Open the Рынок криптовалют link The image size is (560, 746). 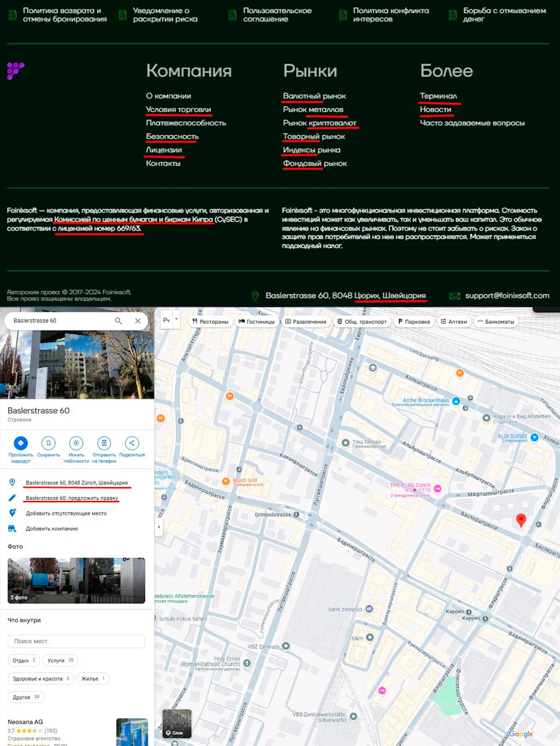pyautogui.click(x=319, y=123)
